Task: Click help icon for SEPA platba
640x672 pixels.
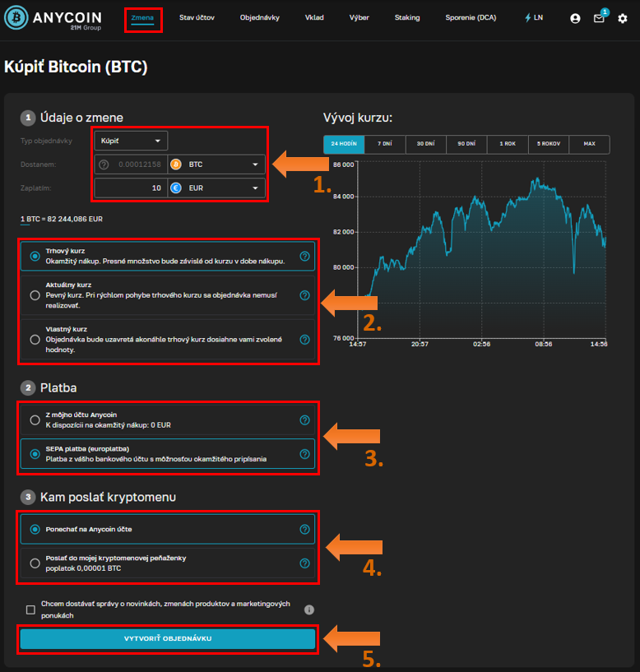Action: click(x=304, y=453)
